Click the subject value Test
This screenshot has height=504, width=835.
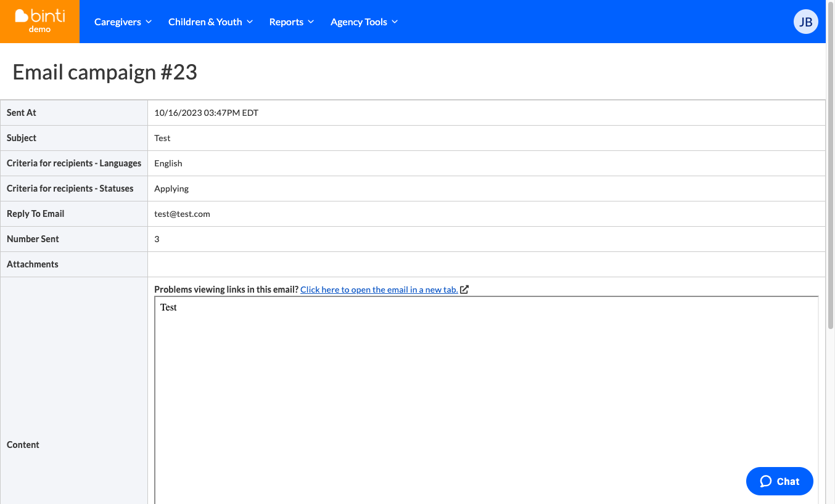[162, 138]
